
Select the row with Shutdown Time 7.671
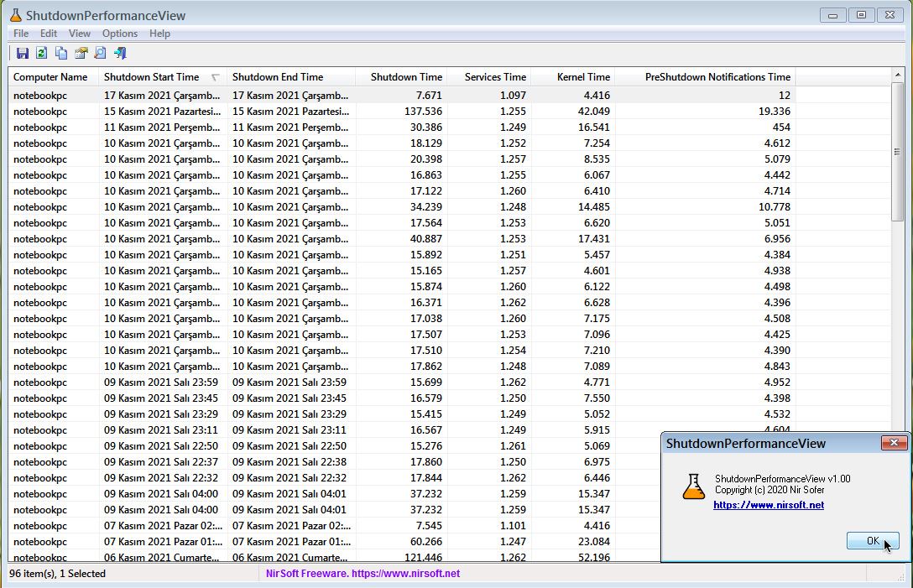pyautogui.click(x=450, y=96)
